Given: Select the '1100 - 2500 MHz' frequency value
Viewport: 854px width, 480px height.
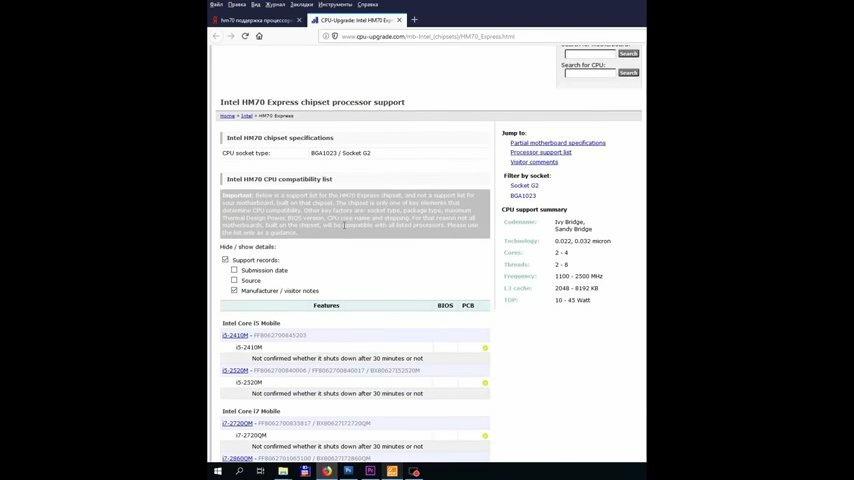Looking at the screenshot, I should (x=578, y=276).
